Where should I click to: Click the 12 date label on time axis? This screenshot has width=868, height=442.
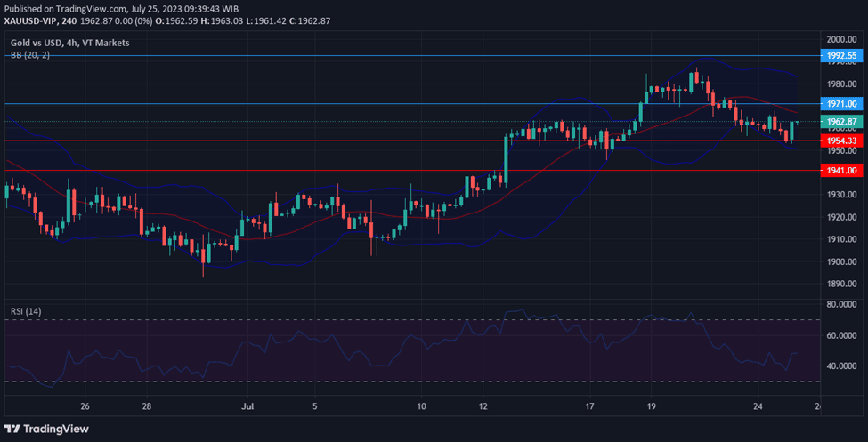483,406
